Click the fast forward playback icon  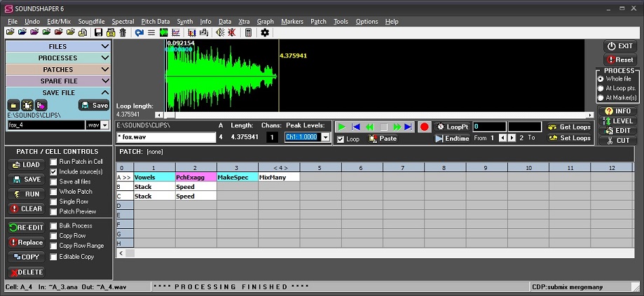click(x=397, y=127)
